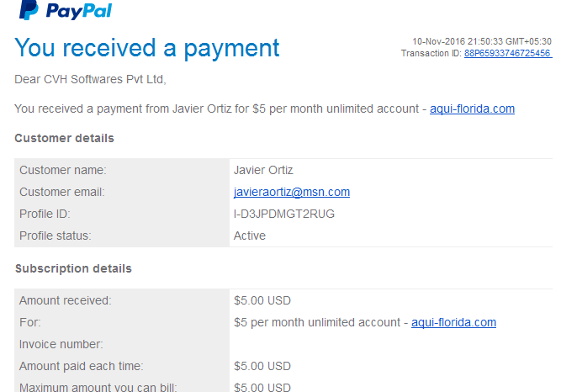Click the Javier Ortiz customer name value
561x392 pixels.
point(263,170)
